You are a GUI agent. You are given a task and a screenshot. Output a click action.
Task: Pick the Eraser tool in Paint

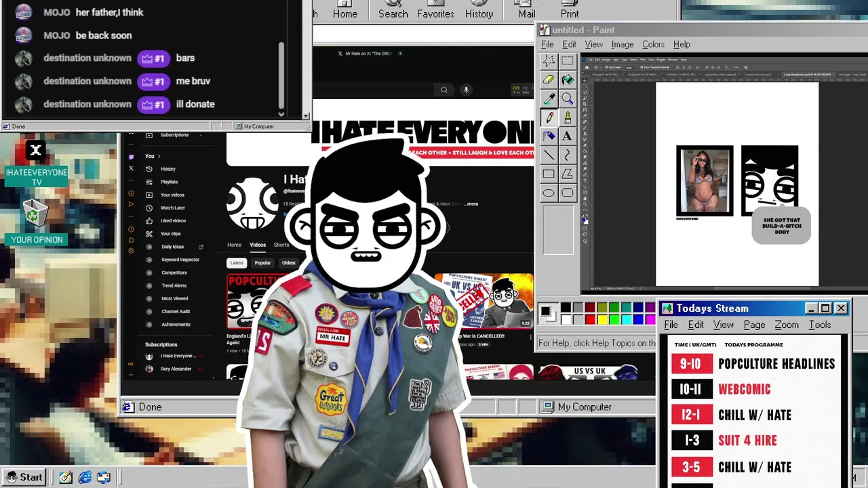(549, 80)
